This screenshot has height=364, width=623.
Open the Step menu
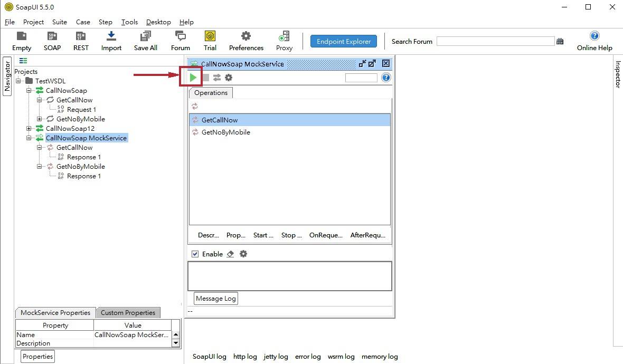click(x=105, y=22)
